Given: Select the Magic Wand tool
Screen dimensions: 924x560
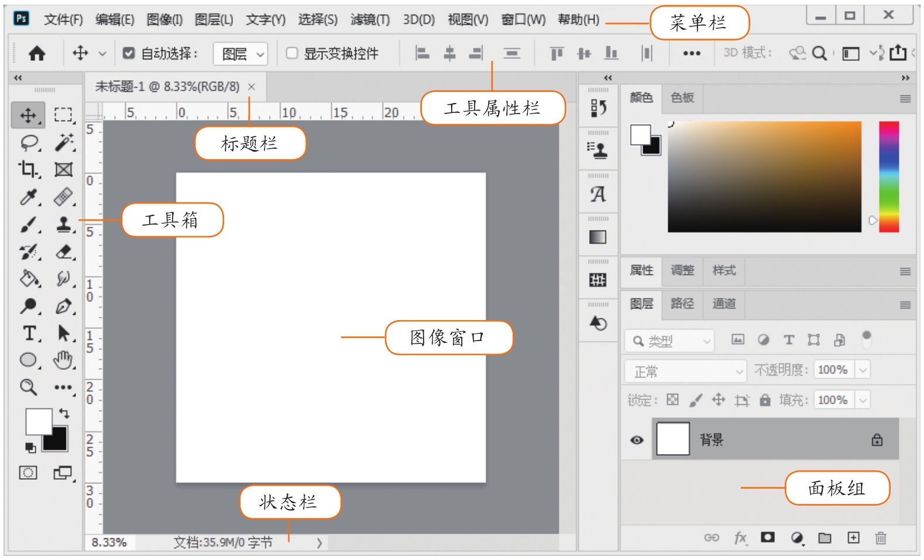Looking at the screenshot, I should tap(64, 142).
